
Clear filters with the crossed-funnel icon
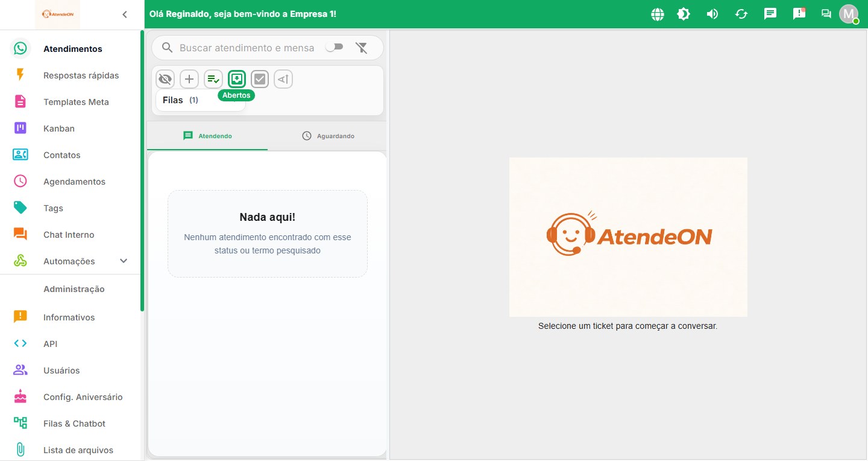point(362,48)
